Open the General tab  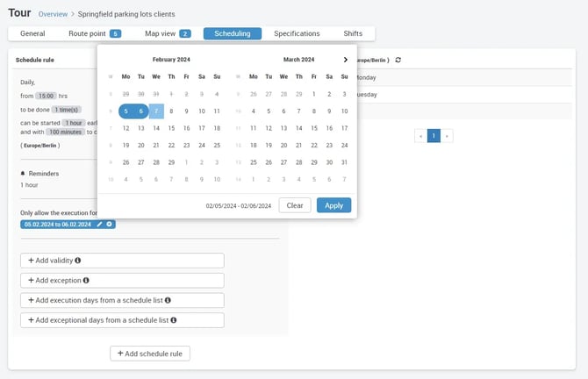pyautogui.click(x=32, y=33)
